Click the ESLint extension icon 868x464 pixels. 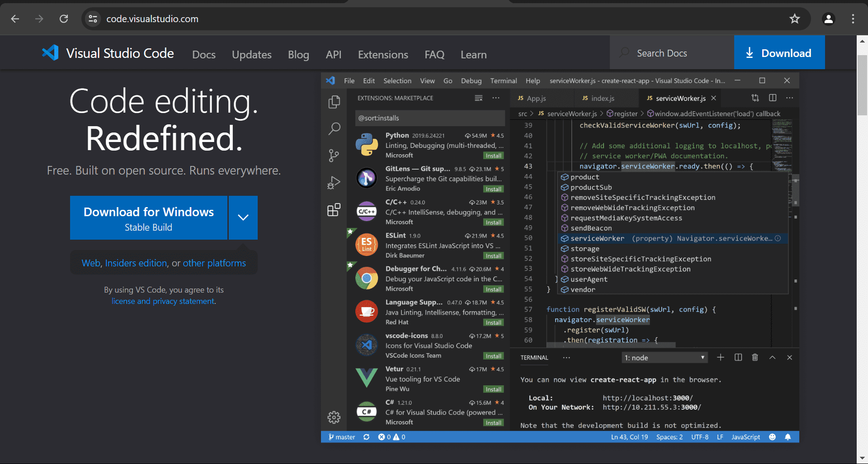367,245
